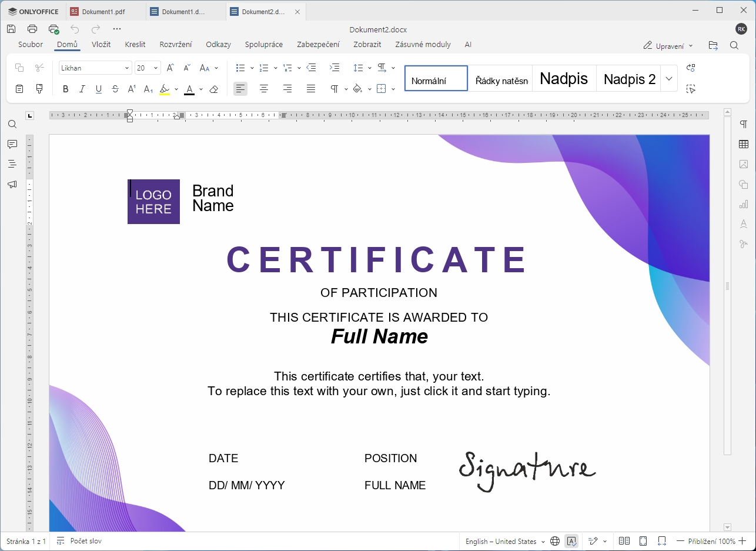The image size is (756, 551).
Task: Click the Print icon in title toolbar
Action: click(x=32, y=29)
